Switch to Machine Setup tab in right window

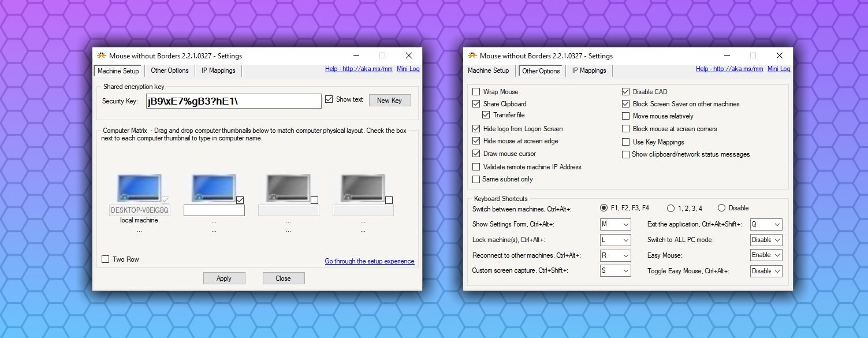[x=489, y=70]
